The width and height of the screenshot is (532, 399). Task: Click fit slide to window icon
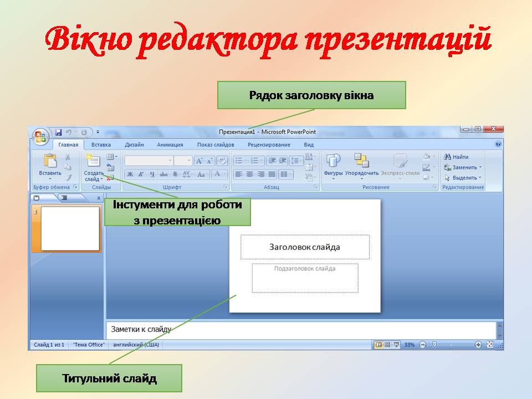tap(490, 345)
